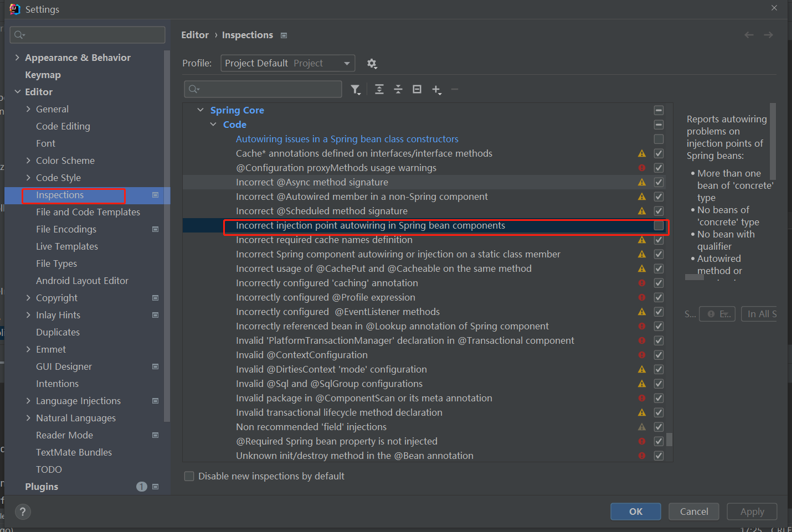Viewport: 792px width, 532px height.
Task: Open the severity Error selector
Action: [x=717, y=314]
